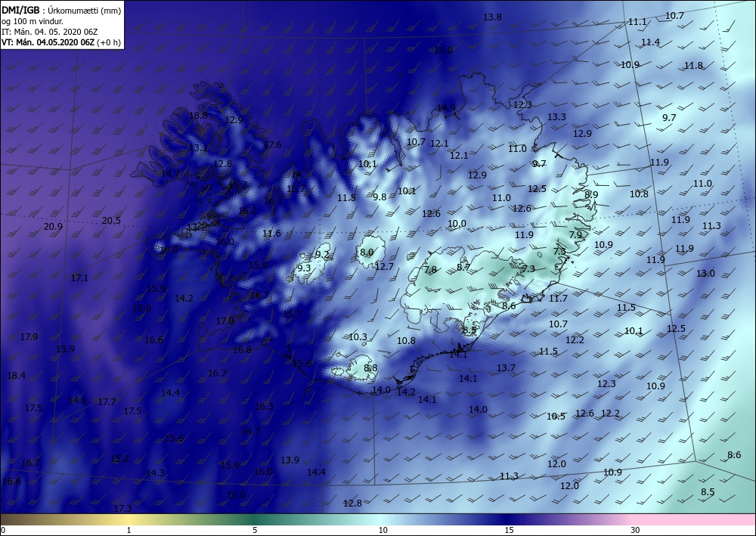756x536 pixels.
Task: Click the 11.4 value on the map
Action: pos(650,42)
